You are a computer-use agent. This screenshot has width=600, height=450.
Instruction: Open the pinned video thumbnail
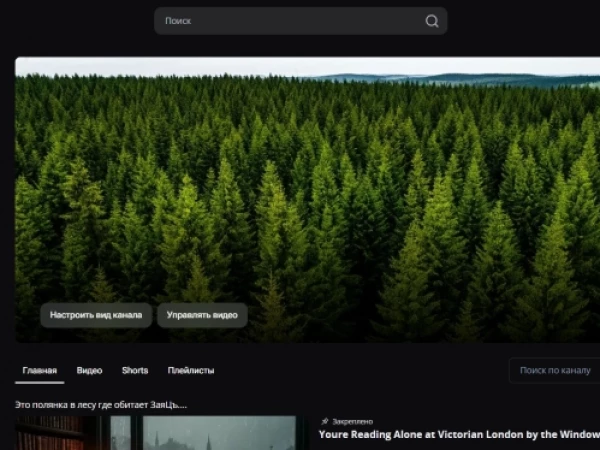point(155,433)
